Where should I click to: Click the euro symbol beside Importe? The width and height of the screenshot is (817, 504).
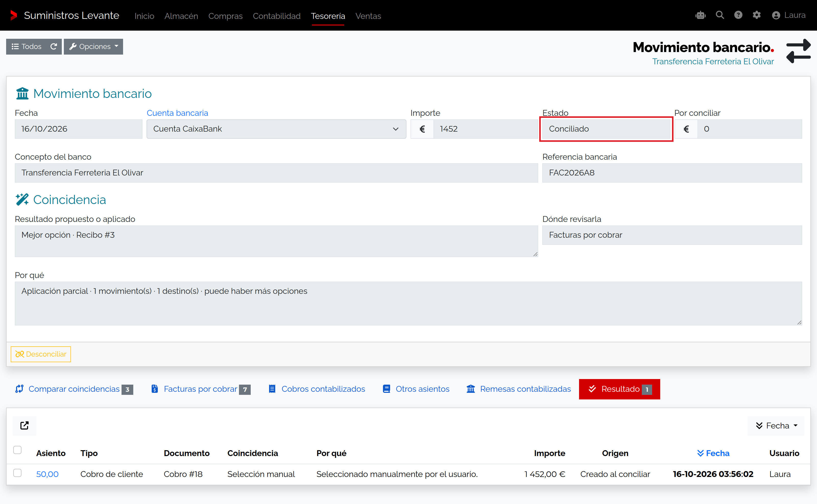tap(422, 129)
